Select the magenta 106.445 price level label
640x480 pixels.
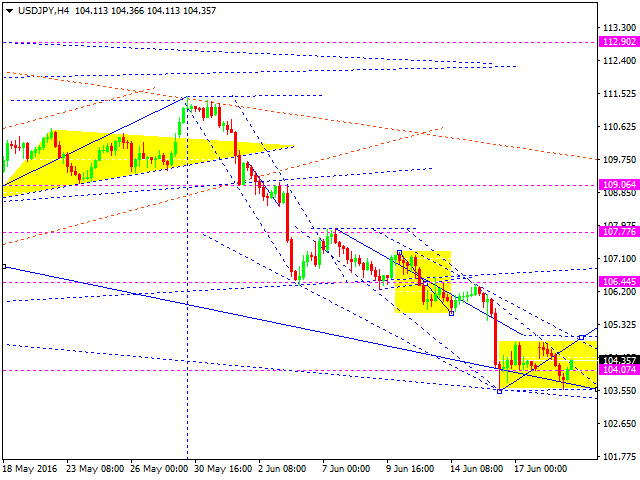(619, 282)
